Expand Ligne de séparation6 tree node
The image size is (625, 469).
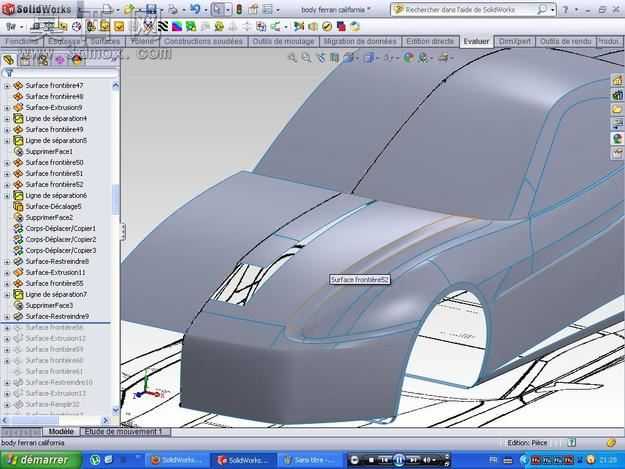[x=7, y=196]
